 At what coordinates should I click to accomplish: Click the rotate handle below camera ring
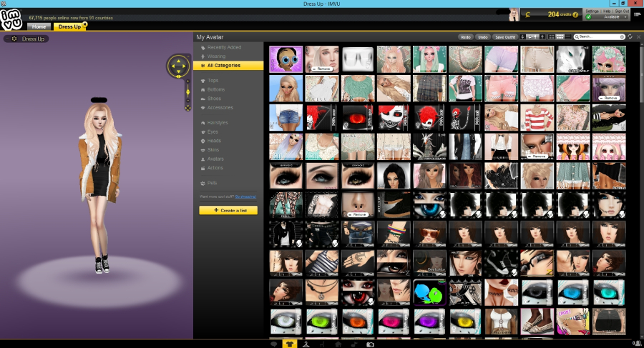[179, 76]
